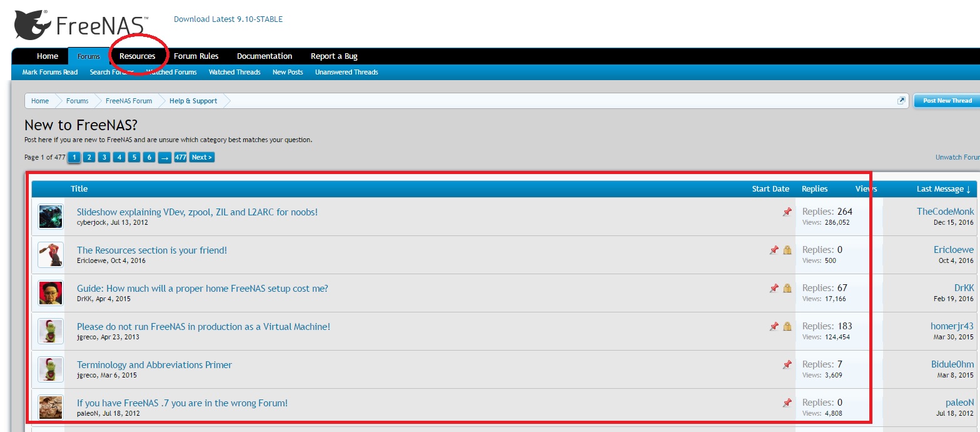Image resolution: width=980 pixels, height=432 pixels.
Task: Go to the Home navigation tab
Action: click(48, 56)
